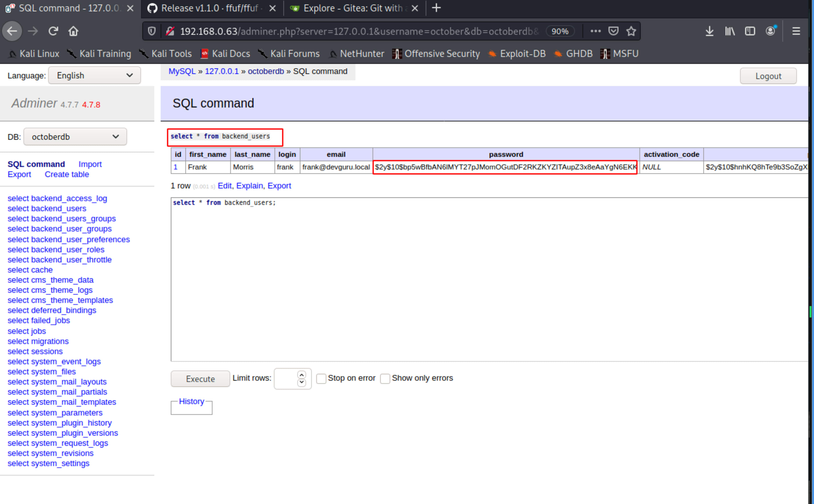Toggle the sidebar view icon
The width and height of the screenshot is (814, 504).
tap(750, 31)
